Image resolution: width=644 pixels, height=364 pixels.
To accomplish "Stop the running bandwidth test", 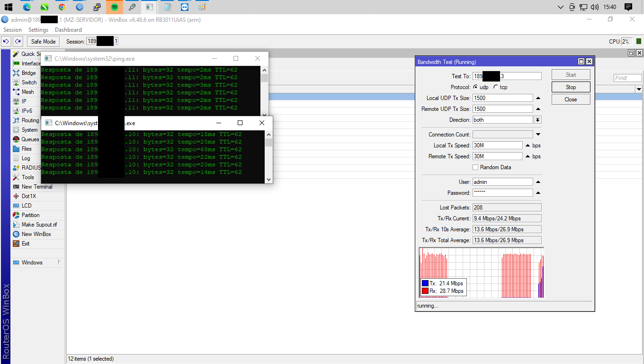I will click(x=571, y=87).
